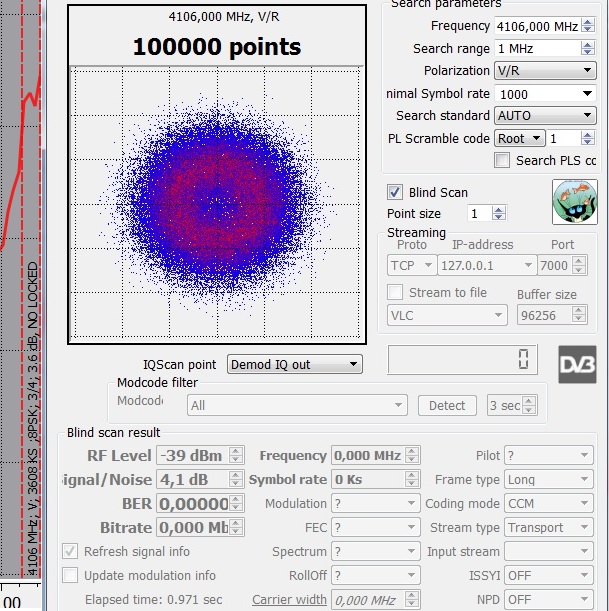Open the Coding mode CCM dropdown
The width and height of the screenshot is (609, 611).
(549, 503)
